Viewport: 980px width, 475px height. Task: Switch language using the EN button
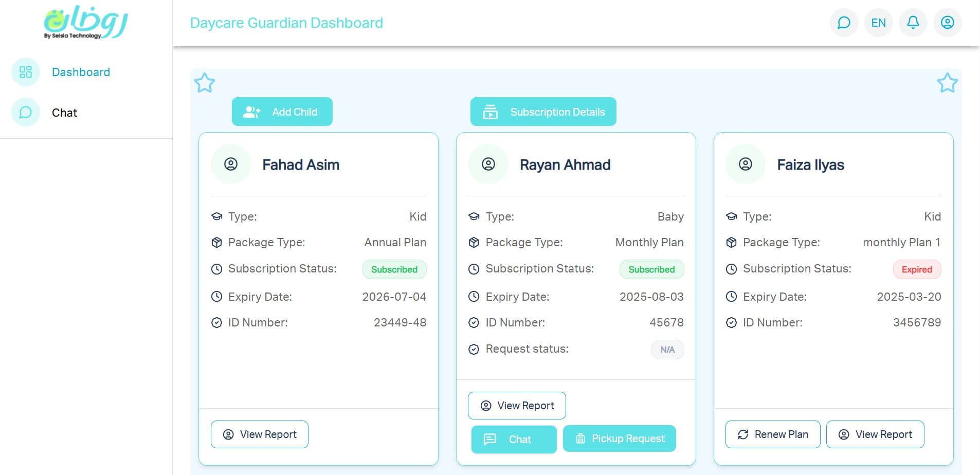878,23
